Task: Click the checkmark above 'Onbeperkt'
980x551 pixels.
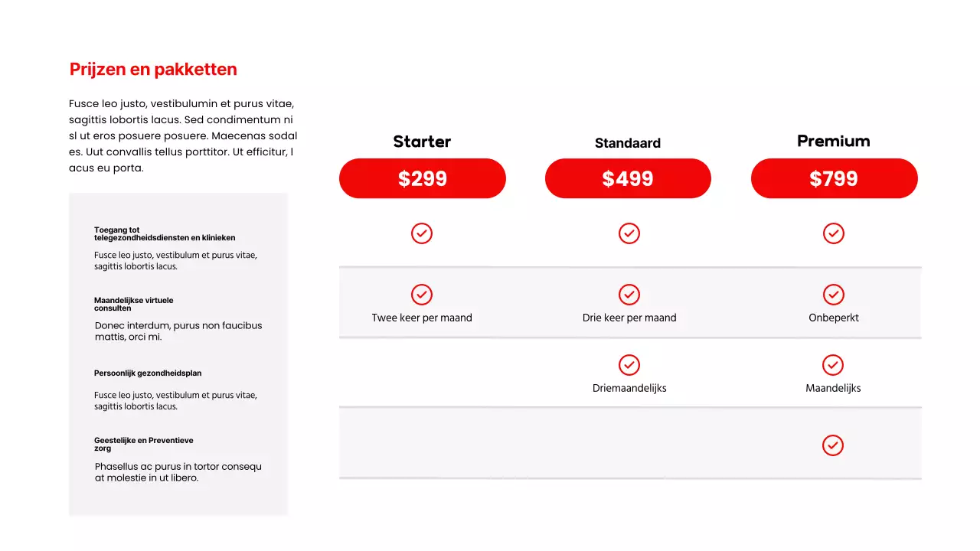Action: pyautogui.click(x=833, y=295)
